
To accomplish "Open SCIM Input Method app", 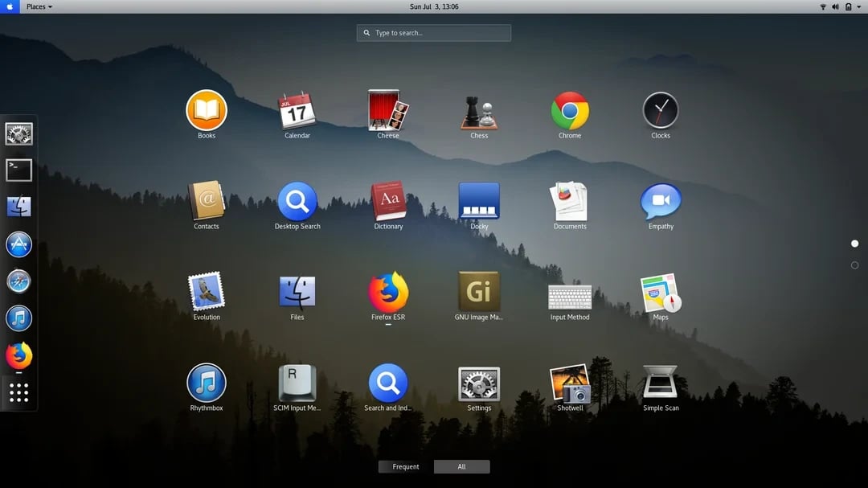I will 297,383.
